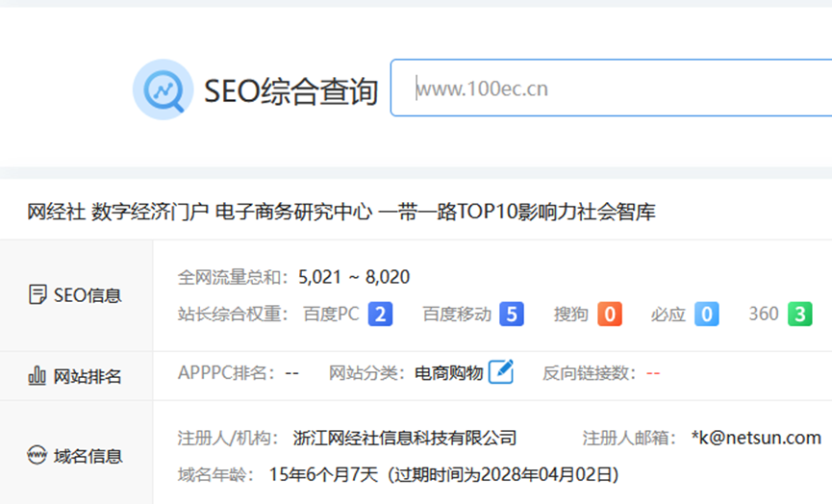This screenshot has height=504, width=832.
Task: Click the SEO综合查询 heading text
Action: click(x=290, y=90)
